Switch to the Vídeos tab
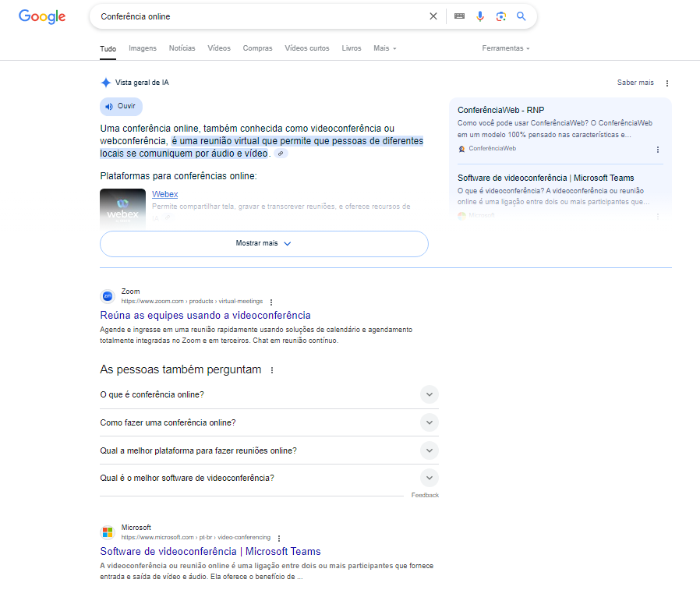Viewport: 700px width, 590px height. 219,48
